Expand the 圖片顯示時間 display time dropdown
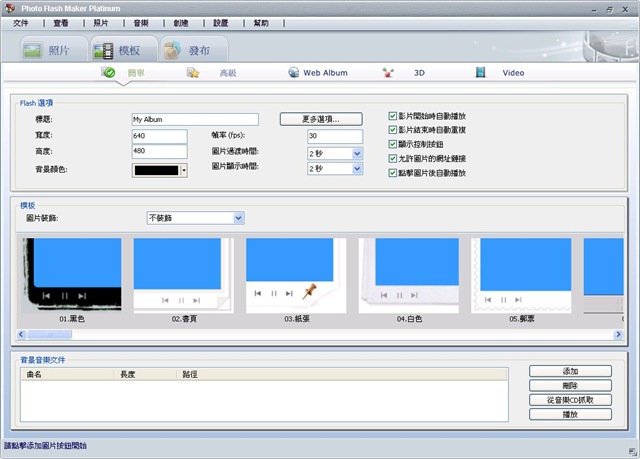The image size is (640, 459). (x=357, y=169)
